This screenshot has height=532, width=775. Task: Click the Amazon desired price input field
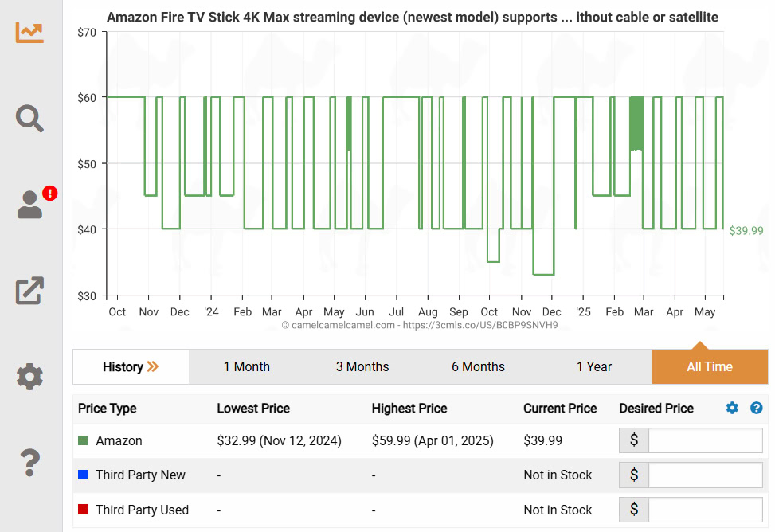click(x=705, y=440)
